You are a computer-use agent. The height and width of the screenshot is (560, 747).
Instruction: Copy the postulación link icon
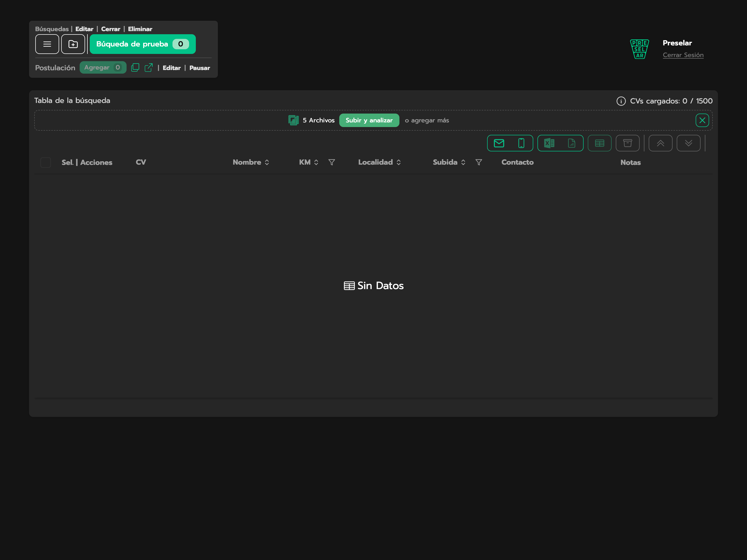[x=135, y=67]
